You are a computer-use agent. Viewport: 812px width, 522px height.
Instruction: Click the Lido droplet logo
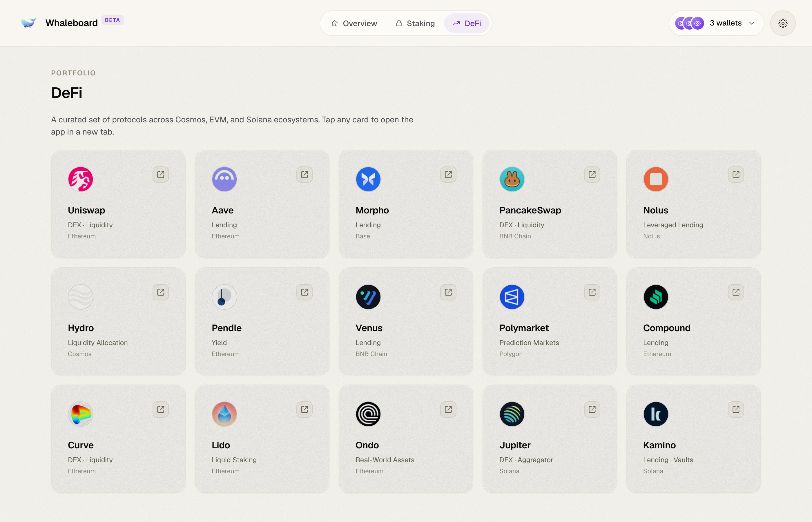[224, 414]
